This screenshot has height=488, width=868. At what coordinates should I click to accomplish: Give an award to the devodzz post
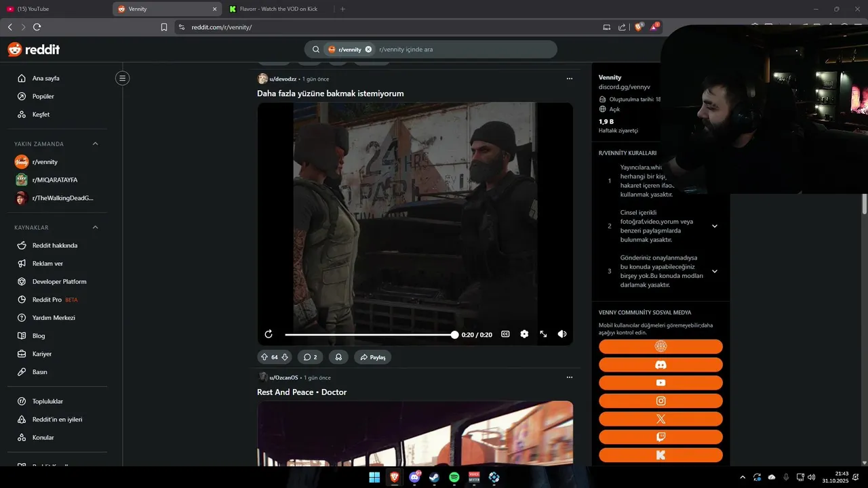[338, 357]
